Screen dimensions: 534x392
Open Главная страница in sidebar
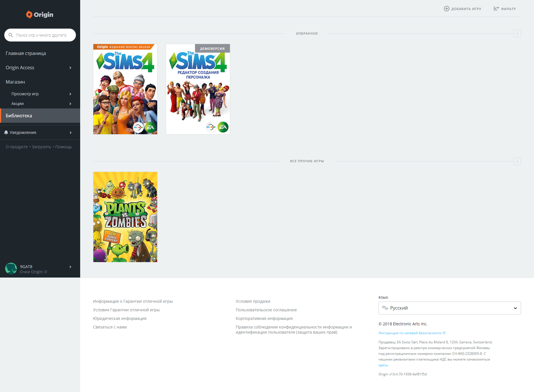[26, 53]
